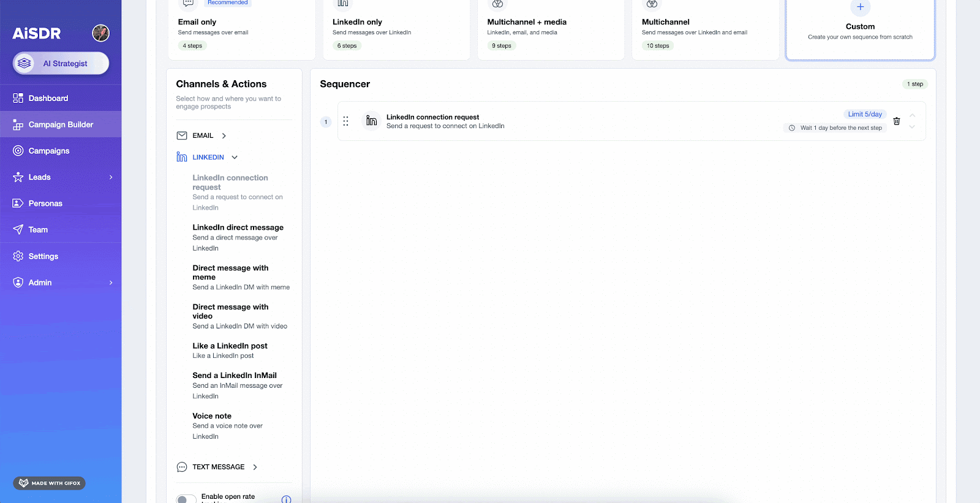Click the Dashboard grid icon
Screen dimensions: 980x503
coord(18,98)
